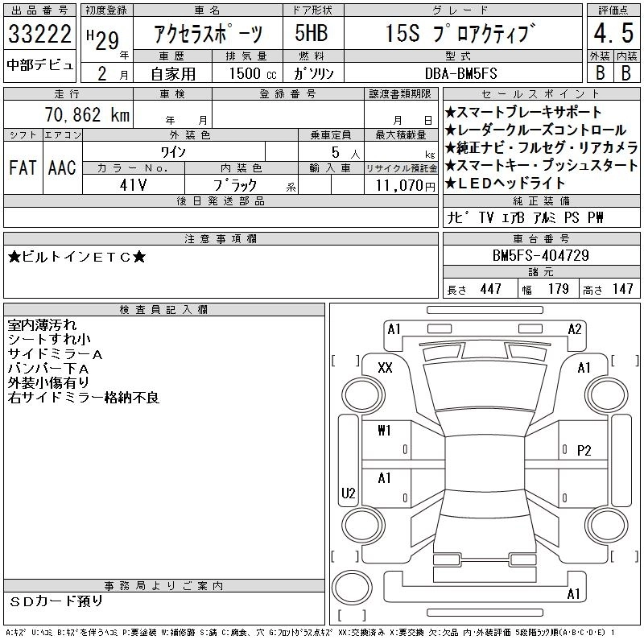644x644 pixels.
Task: Select the SDカード預り office notice
Action: click(x=56, y=601)
